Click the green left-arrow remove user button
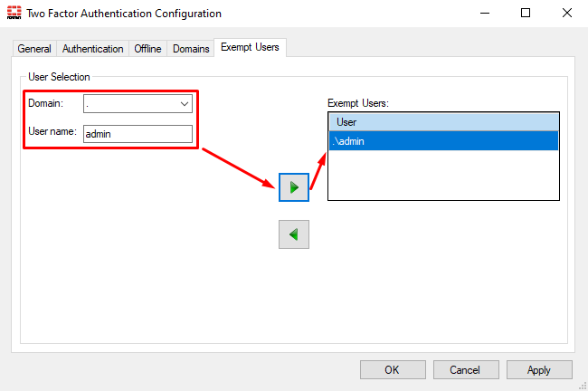 (x=294, y=234)
